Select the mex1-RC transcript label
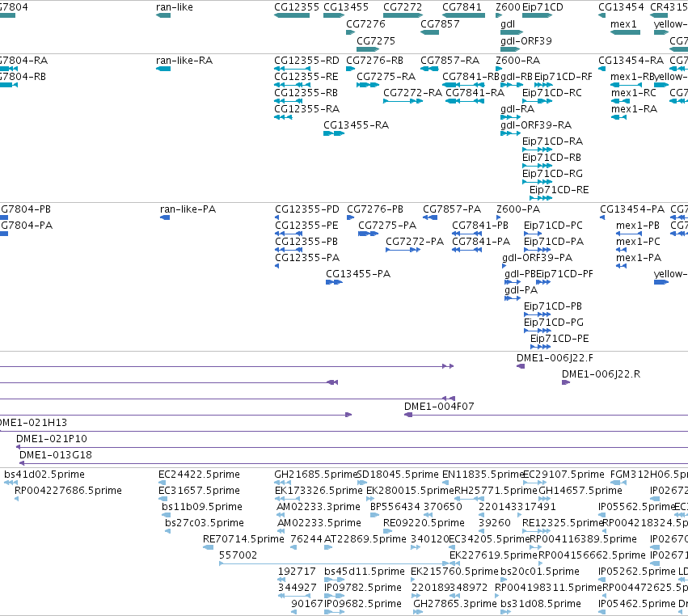The width and height of the screenshot is (688, 616). pyautogui.click(x=634, y=93)
